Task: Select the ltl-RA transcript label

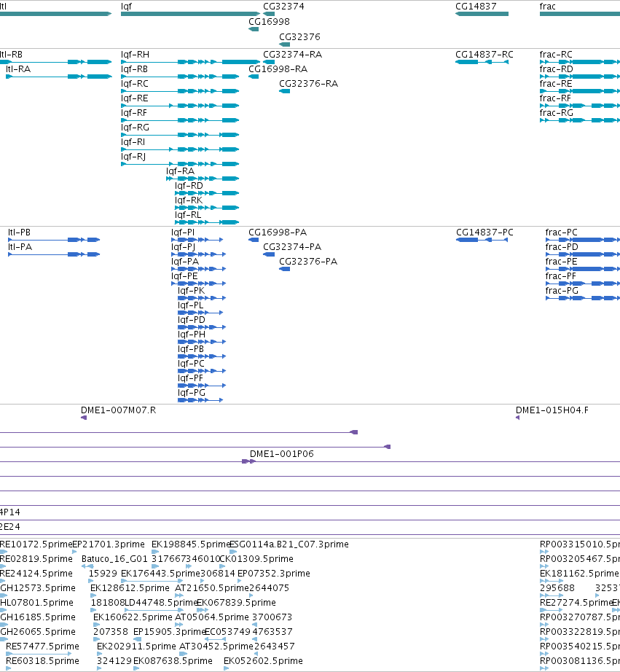Action: tap(18, 69)
